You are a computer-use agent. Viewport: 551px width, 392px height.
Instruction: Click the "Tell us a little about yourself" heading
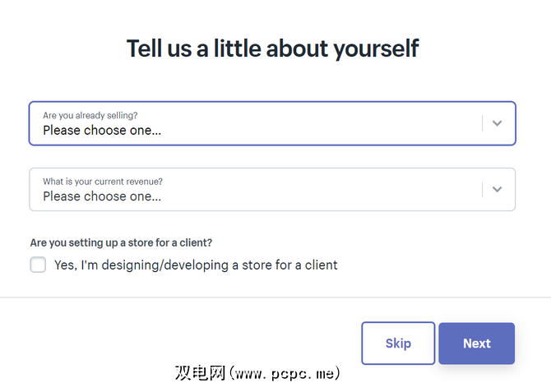[272, 48]
